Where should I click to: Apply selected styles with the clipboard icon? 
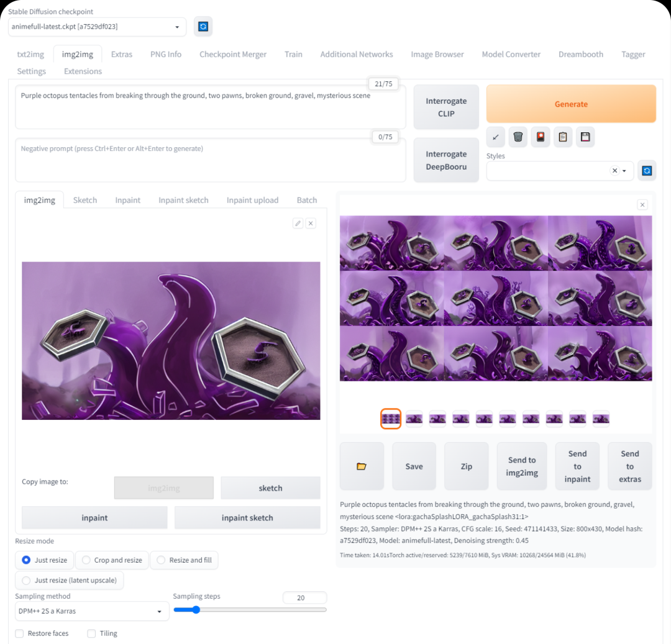click(562, 137)
